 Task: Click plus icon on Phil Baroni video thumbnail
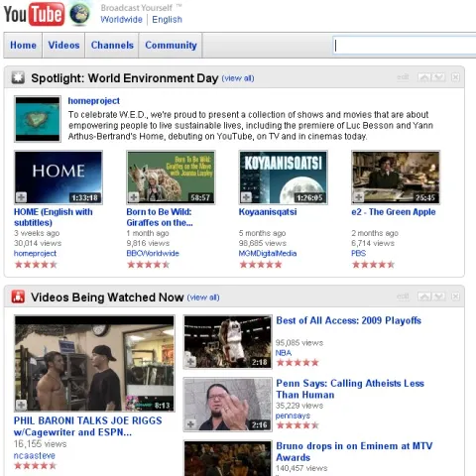[x=21, y=405]
